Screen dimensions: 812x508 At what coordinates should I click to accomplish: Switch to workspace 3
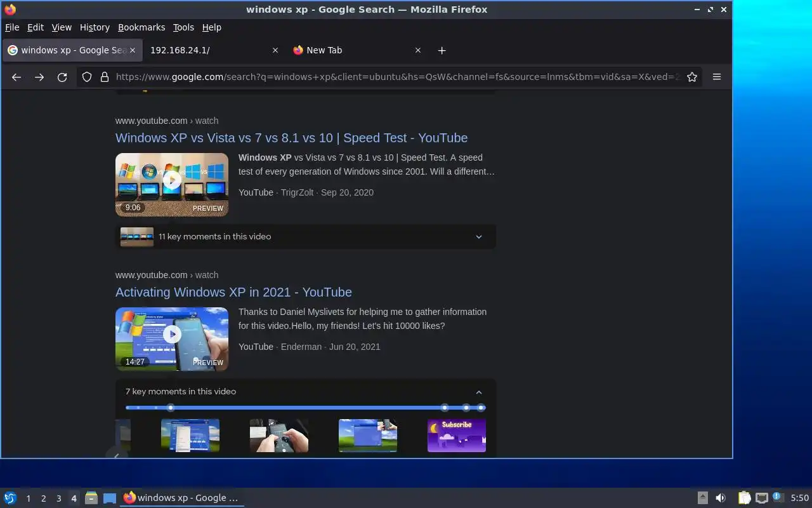click(x=58, y=498)
